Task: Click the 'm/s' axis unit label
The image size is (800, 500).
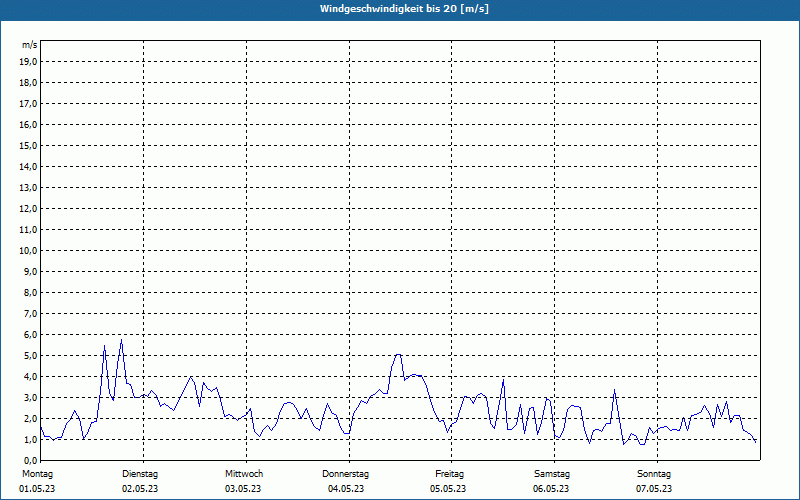Action: [30, 45]
